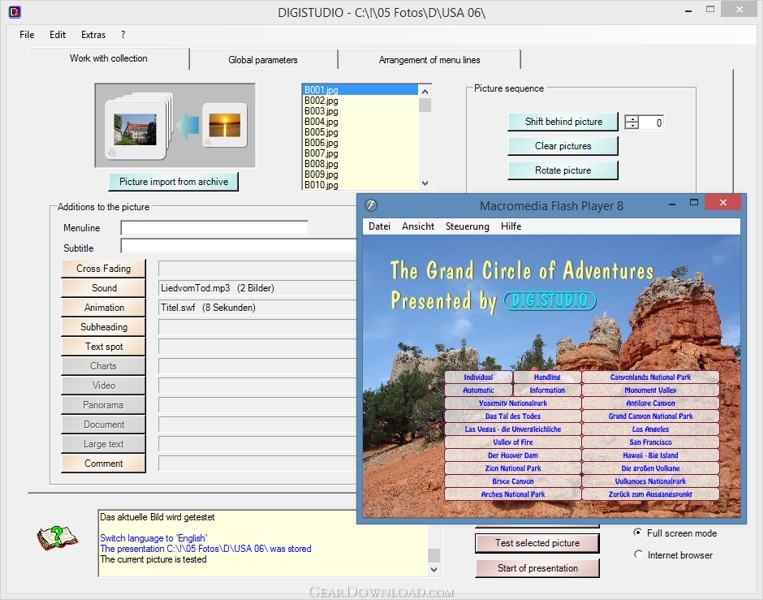The width and height of the screenshot is (763, 600).
Task: Click Individual in Flash presentation menu
Action: (x=478, y=377)
